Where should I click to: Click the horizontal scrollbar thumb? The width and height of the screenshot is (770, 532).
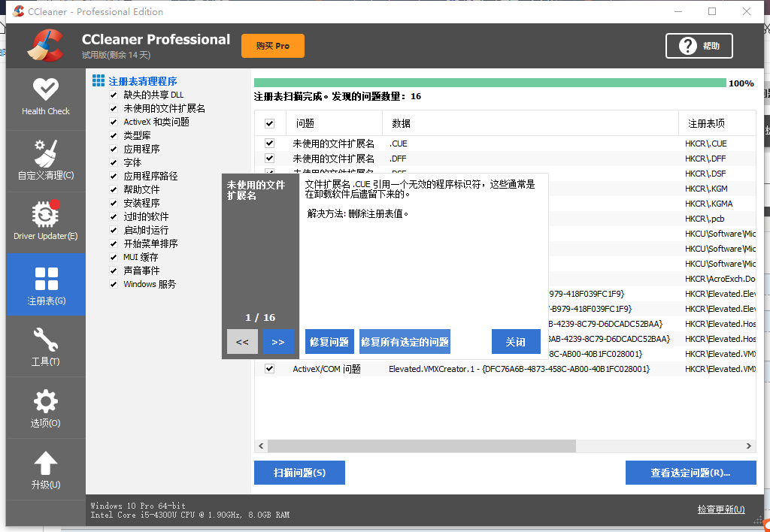(x=421, y=446)
